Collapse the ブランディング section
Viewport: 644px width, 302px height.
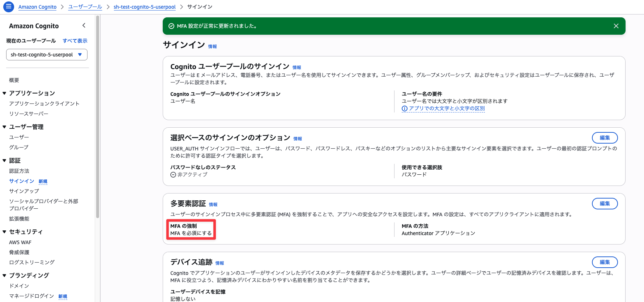(4, 276)
